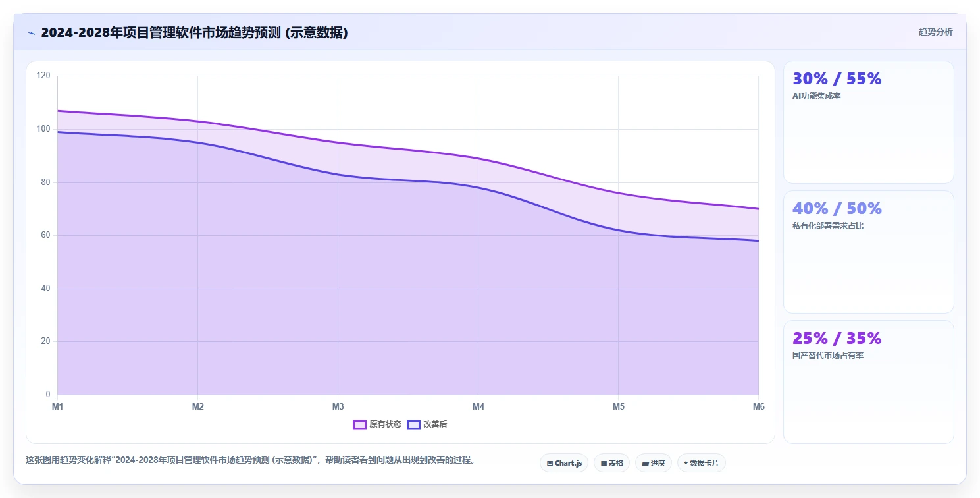Click the 改善后 line point at M4
The image size is (980, 498).
tap(478, 188)
